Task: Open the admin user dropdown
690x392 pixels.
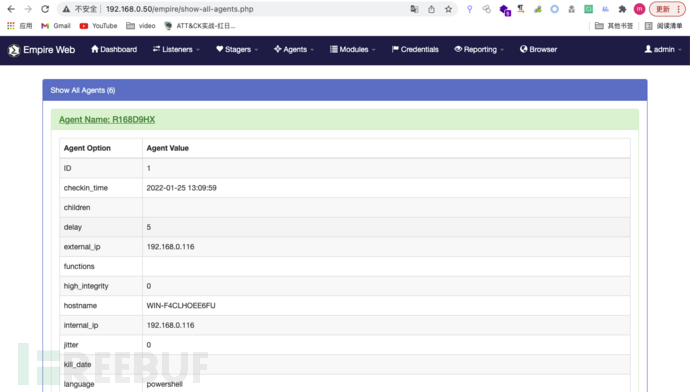Action: click(663, 49)
